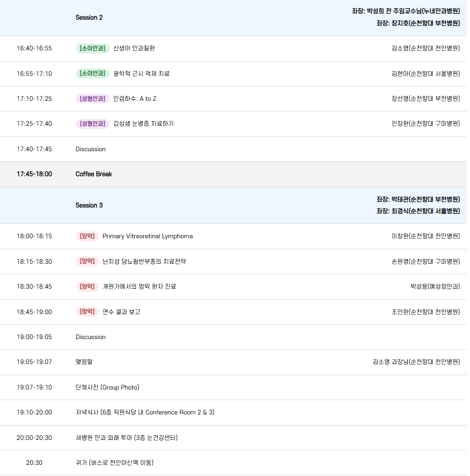
Task: Click the 저녁식사 Conference Room 2 & 3 entry
Action: (x=145, y=412)
